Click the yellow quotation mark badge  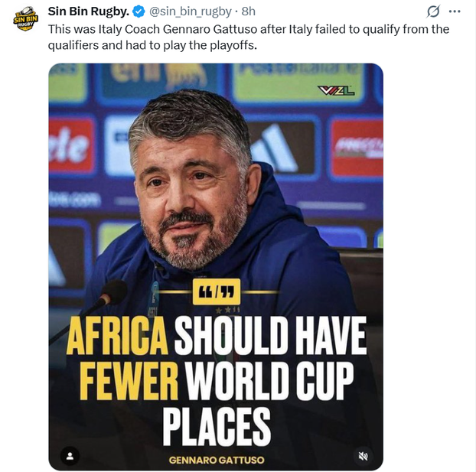217,291
